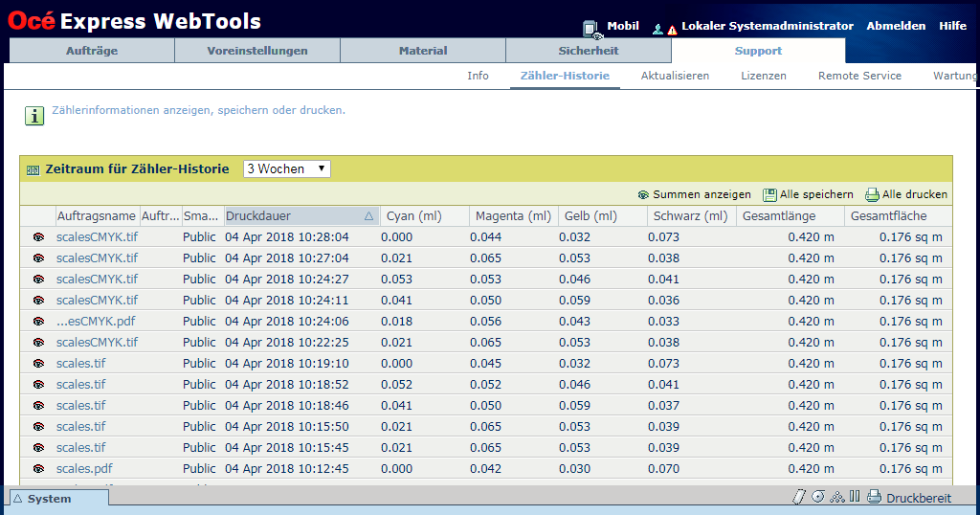Click the eye icon of the 10:24:11 job

coord(38,301)
